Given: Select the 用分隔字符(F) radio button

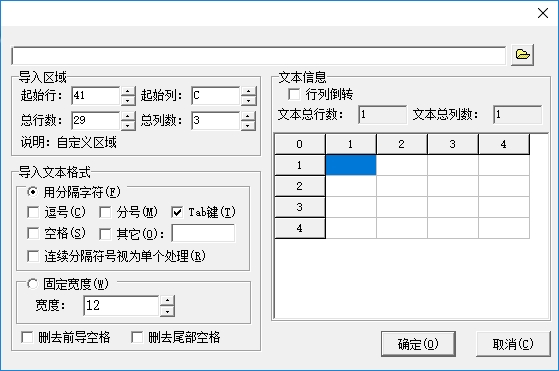Looking at the screenshot, I should (x=32, y=192).
